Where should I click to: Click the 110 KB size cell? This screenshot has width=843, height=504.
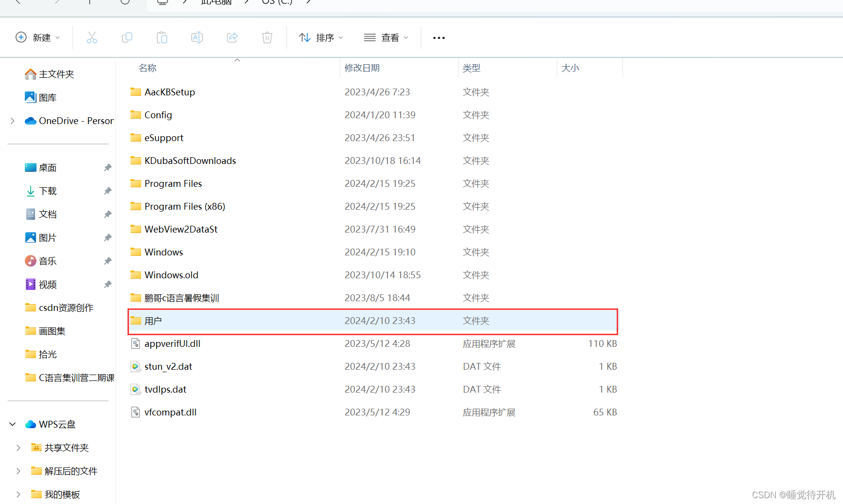click(x=603, y=343)
